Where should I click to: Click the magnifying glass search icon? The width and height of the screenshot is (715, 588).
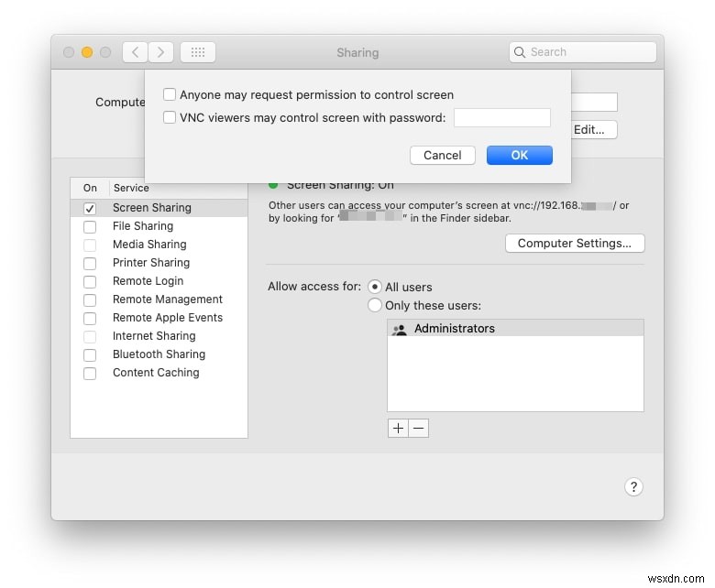pos(520,52)
